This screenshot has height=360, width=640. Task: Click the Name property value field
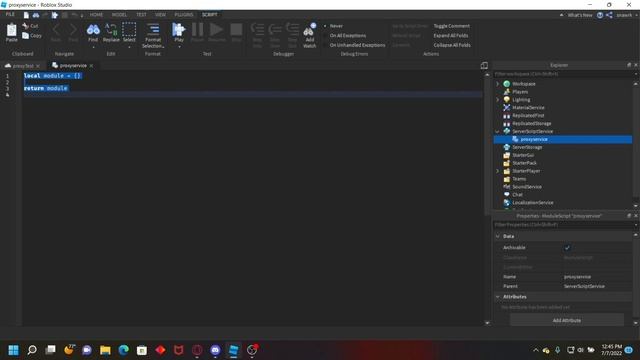[597, 277]
